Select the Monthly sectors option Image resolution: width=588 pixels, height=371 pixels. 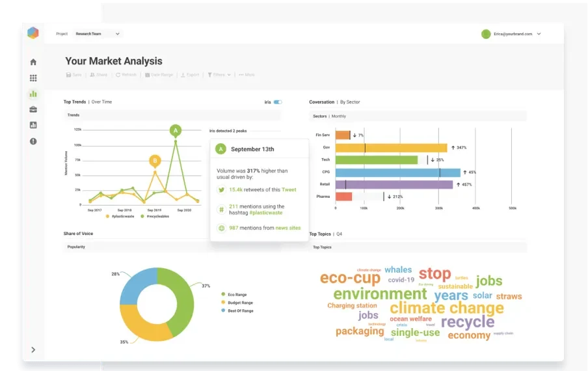pyautogui.click(x=339, y=117)
